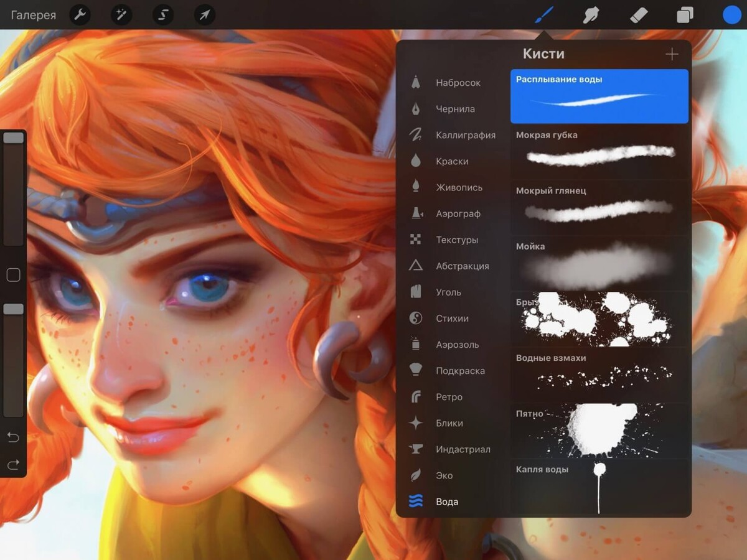The image size is (747, 560).
Task: Tap the Undo arrow in the sidebar
Action: [13, 437]
